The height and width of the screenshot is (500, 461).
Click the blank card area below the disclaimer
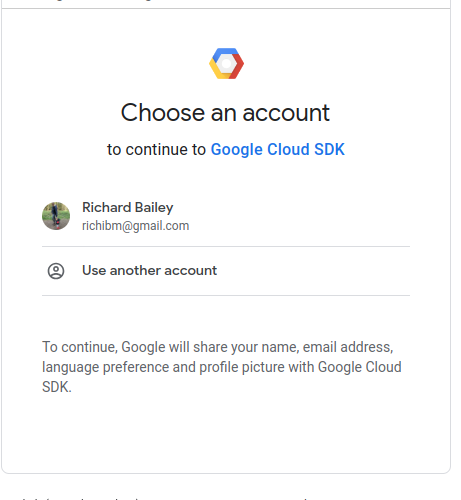[x=226, y=433]
